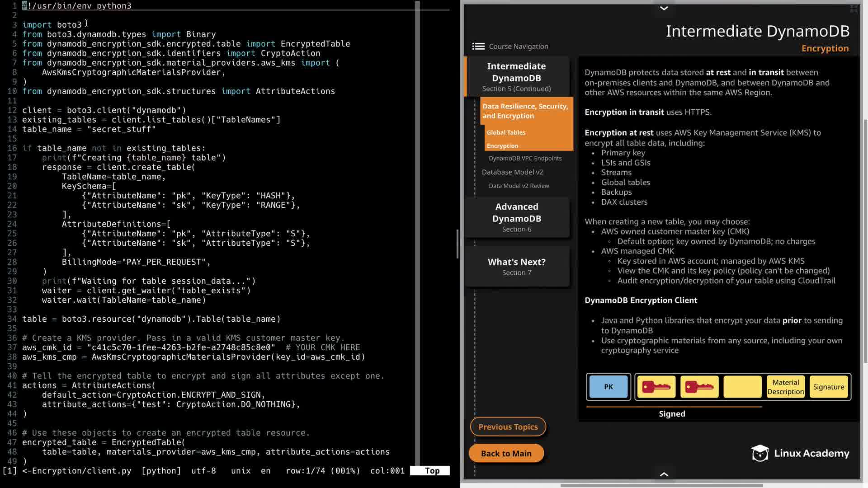Open the Database Model v2 topic
The width and height of the screenshot is (868, 488).
(x=512, y=172)
